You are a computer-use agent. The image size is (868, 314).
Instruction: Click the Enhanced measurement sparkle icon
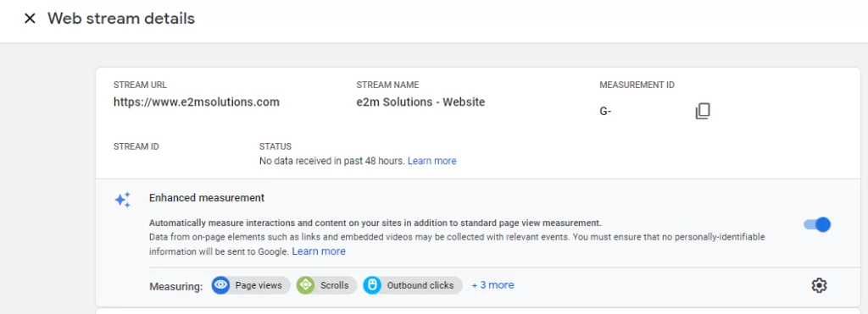[123, 200]
